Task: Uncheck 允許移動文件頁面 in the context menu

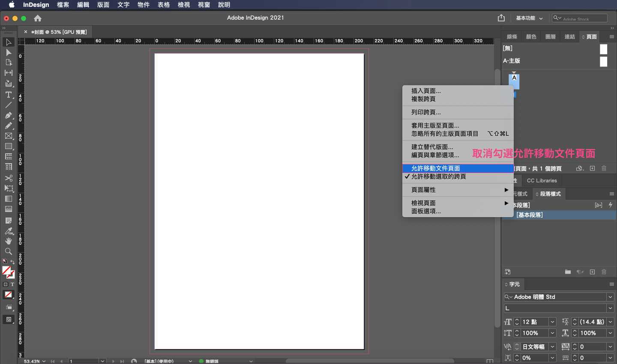Action: 435,168
